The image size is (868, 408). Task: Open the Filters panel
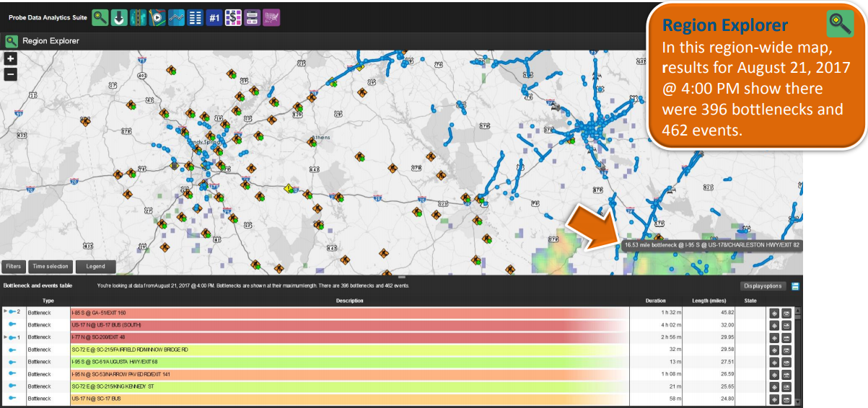[x=14, y=266]
